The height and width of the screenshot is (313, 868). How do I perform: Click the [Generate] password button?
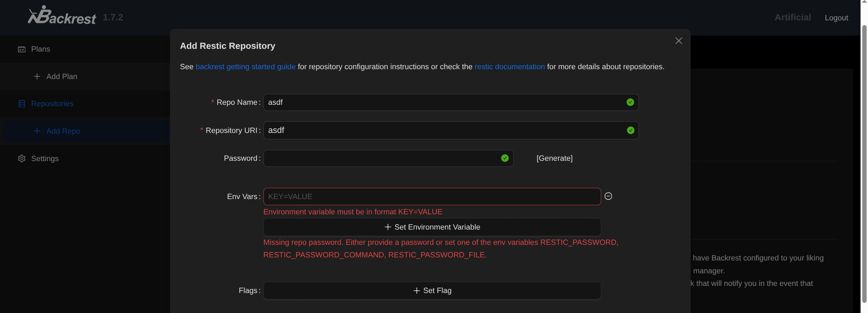554,158
